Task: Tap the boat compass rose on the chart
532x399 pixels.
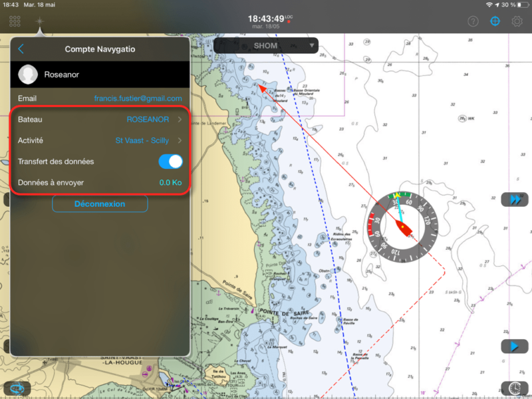Action: [x=402, y=227]
